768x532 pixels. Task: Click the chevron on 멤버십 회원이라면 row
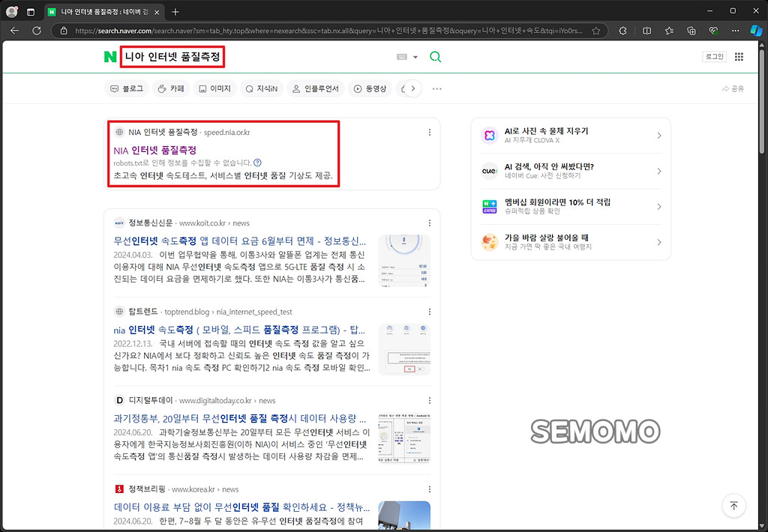(x=658, y=207)
